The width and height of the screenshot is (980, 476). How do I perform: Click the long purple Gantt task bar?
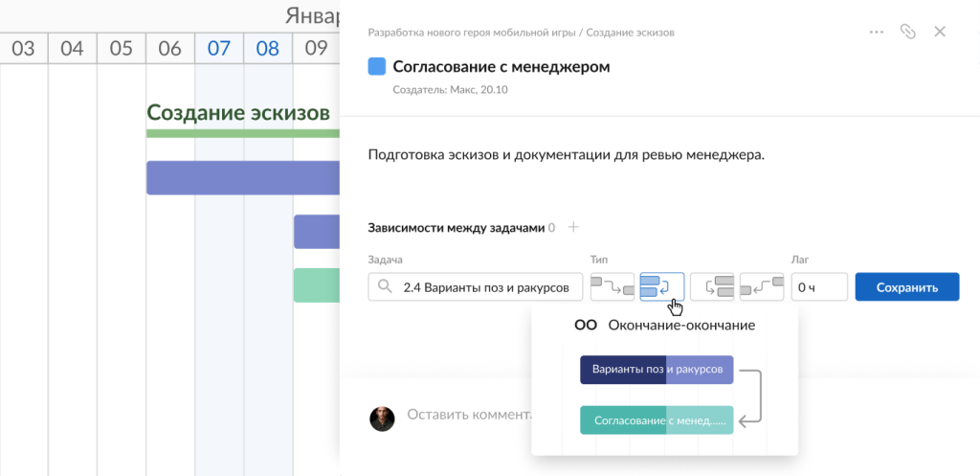pos(243,177)
